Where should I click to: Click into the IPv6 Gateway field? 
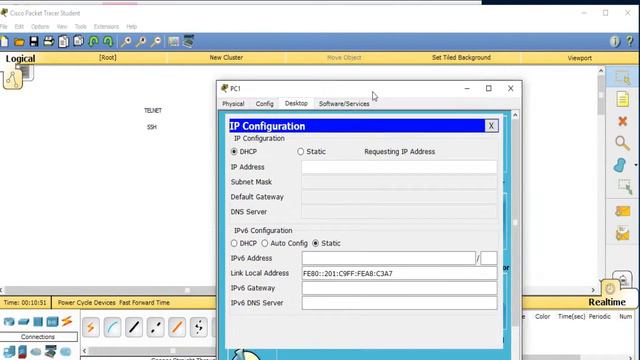[399, 288]
